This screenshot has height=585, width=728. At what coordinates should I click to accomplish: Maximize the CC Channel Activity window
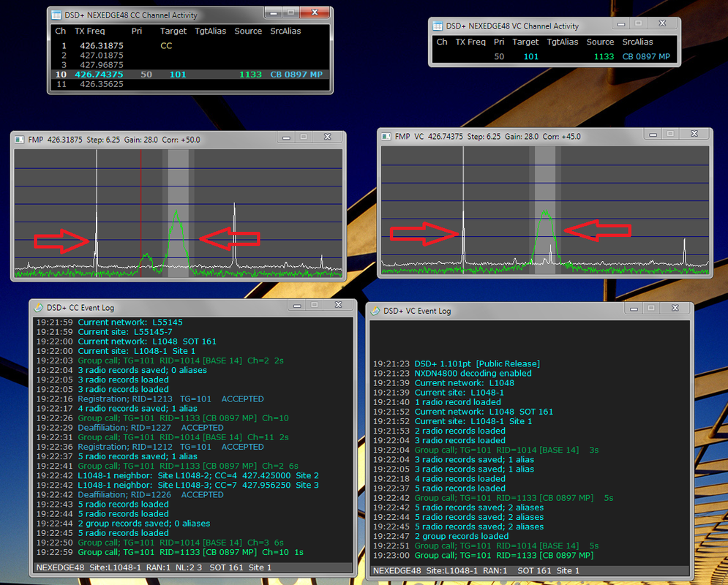(290, 12)
